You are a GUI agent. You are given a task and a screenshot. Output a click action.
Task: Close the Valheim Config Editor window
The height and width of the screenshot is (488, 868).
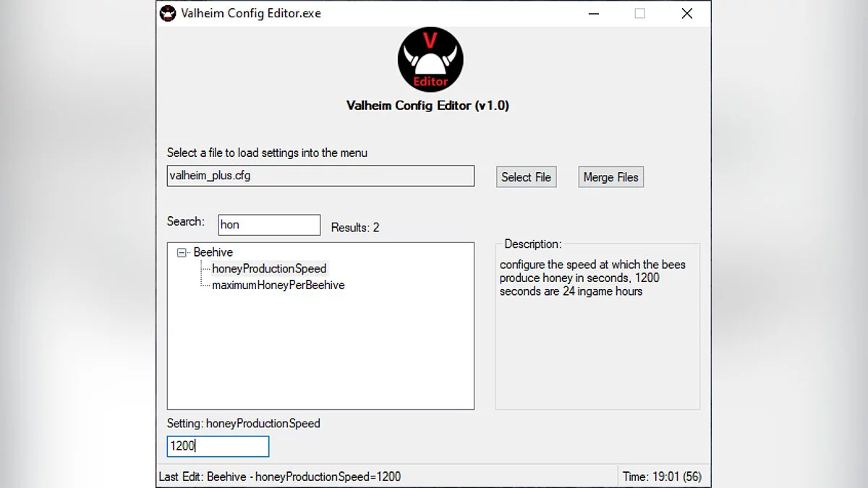(687, 13)
